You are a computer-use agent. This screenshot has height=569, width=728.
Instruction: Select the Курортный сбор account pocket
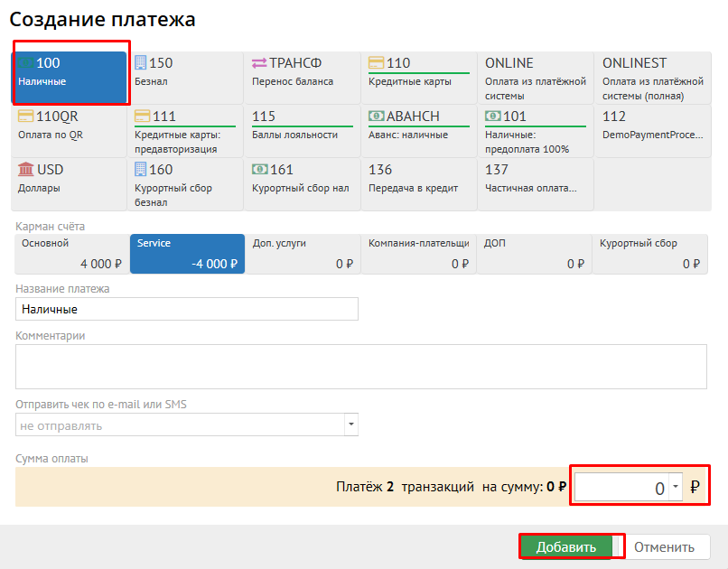(x=650, y=254)
